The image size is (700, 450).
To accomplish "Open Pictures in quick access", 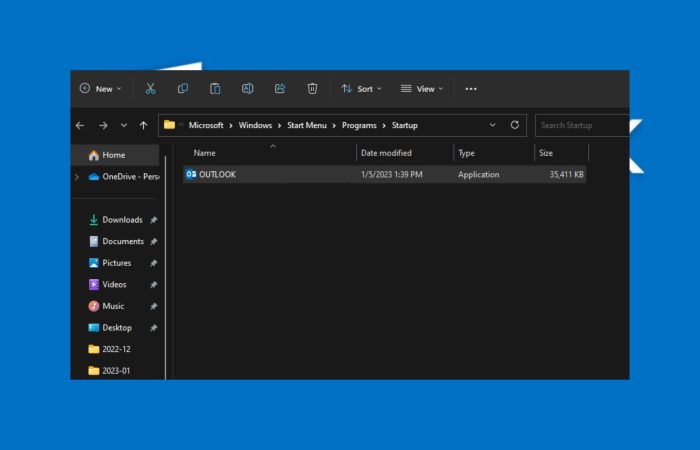I will [117, 263].
